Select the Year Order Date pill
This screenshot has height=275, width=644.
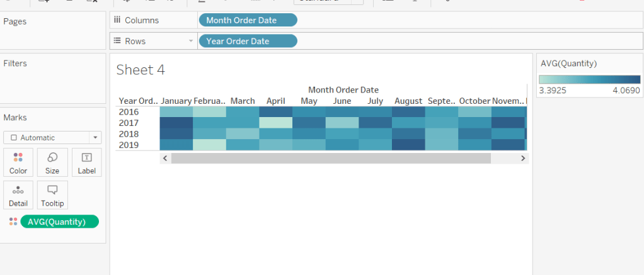247,41
